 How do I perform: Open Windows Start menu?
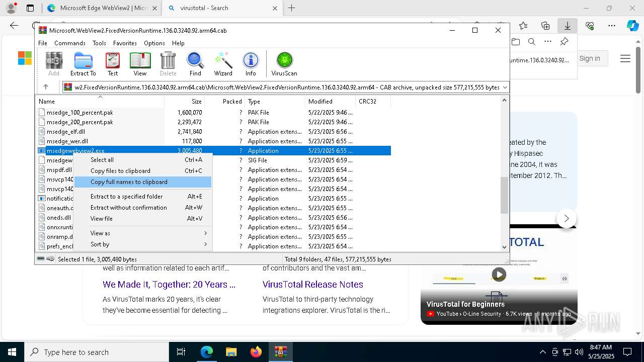pos(12,352)
